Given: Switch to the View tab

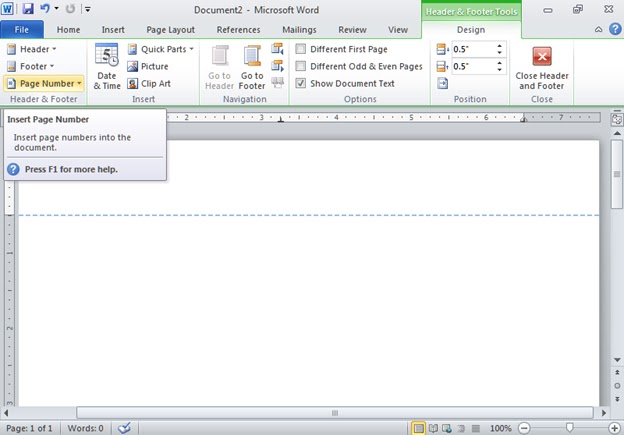Looking at the screenshot, I should [398, 30].
